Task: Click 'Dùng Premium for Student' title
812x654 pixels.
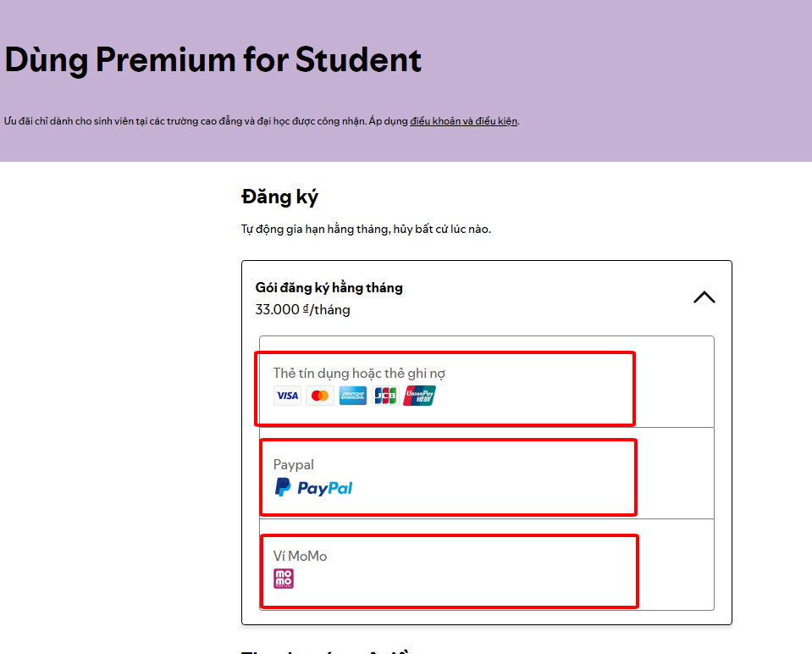Action: (x=212, y=59)
